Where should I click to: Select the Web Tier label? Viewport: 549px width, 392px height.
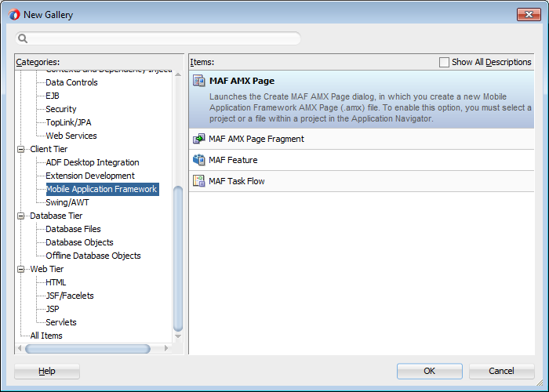click(x=47, y=269)
